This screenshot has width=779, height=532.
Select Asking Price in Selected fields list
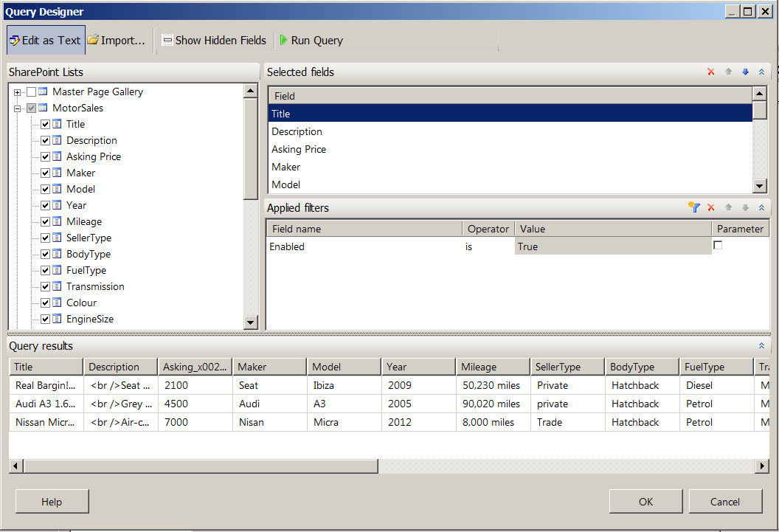point(299,149)
